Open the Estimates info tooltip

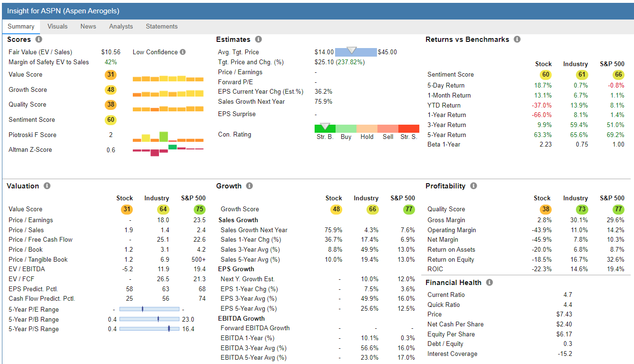click(x=258, y=39)
